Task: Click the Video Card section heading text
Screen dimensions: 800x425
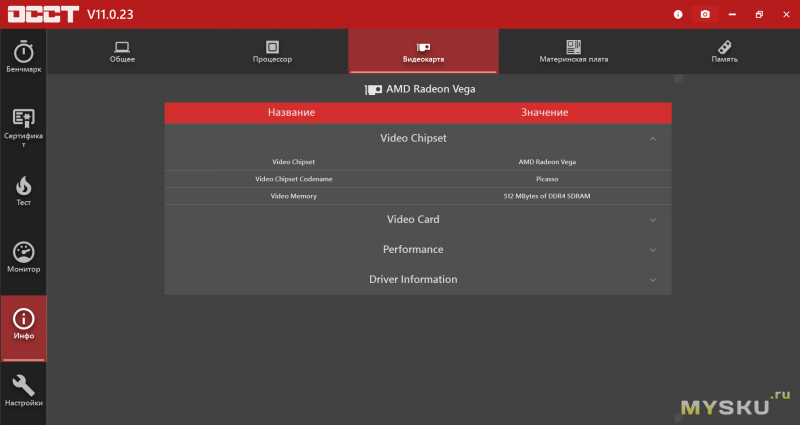Action: pos(413,219)
